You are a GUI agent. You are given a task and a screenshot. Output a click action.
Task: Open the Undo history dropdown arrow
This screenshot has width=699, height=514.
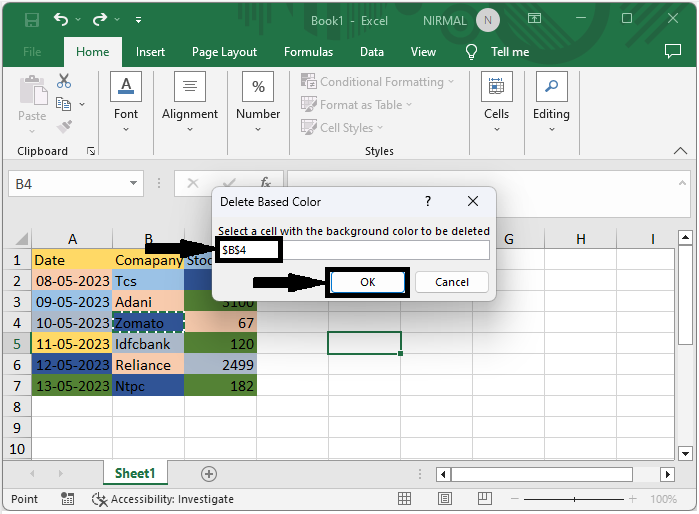[78, 20]
